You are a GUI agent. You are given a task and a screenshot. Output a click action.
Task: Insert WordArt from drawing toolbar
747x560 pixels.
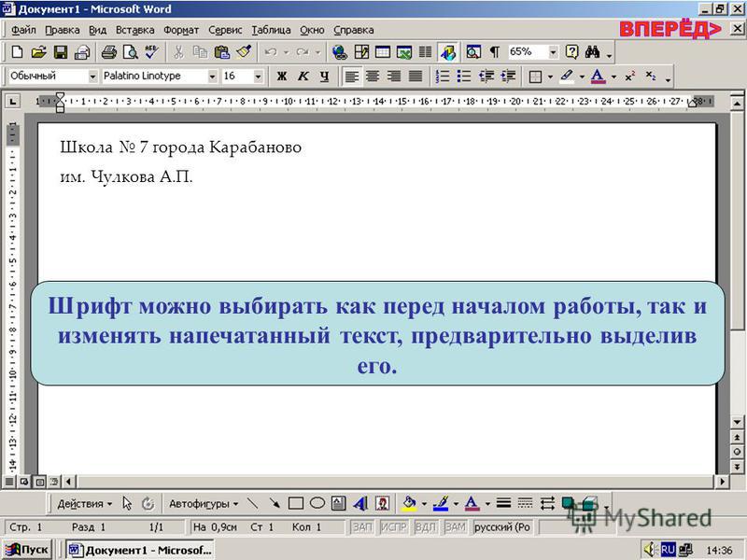[360, 503]
